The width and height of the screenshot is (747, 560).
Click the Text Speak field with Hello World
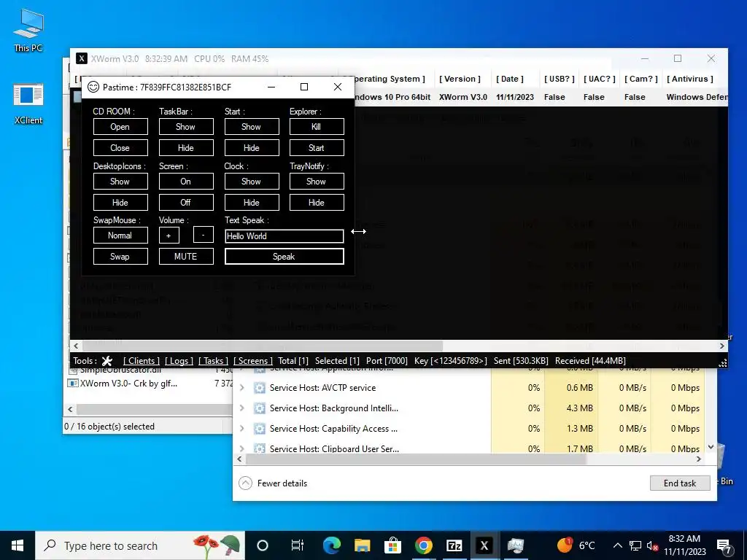285,236
